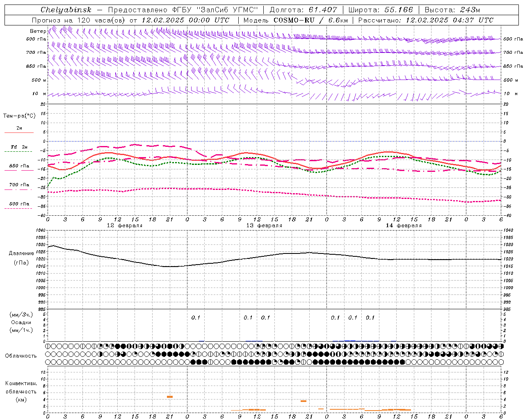
Task: Select the "Td 2м" dew point legend entry
Action: (19, 147)
